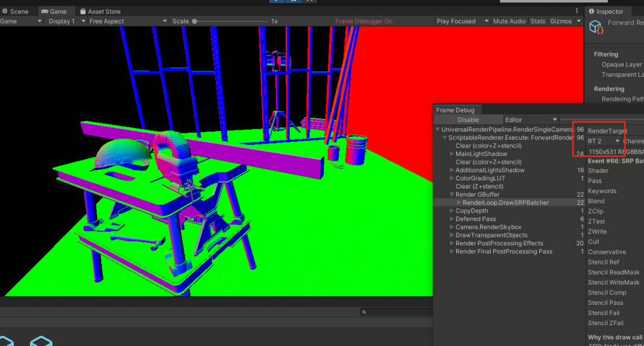The width and height of the screenshot is (644, 346).
Task: Select the Deferred Pass event
Action: point(475,219)
